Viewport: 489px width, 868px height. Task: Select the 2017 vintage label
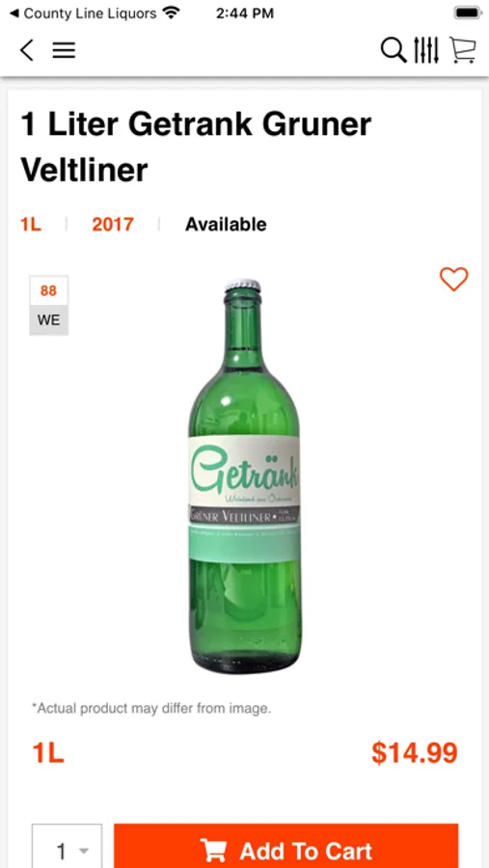click(113, 224)
